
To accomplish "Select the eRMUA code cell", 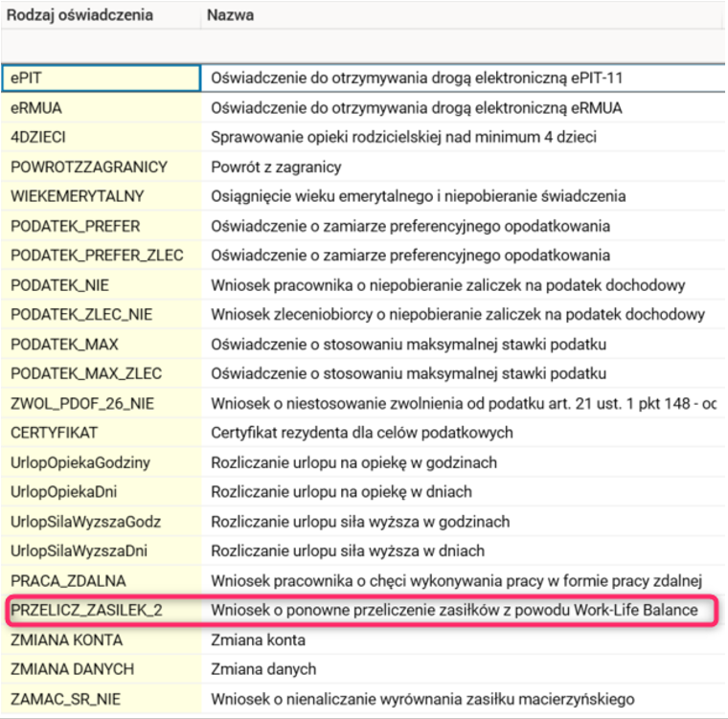I will (102, 107).
